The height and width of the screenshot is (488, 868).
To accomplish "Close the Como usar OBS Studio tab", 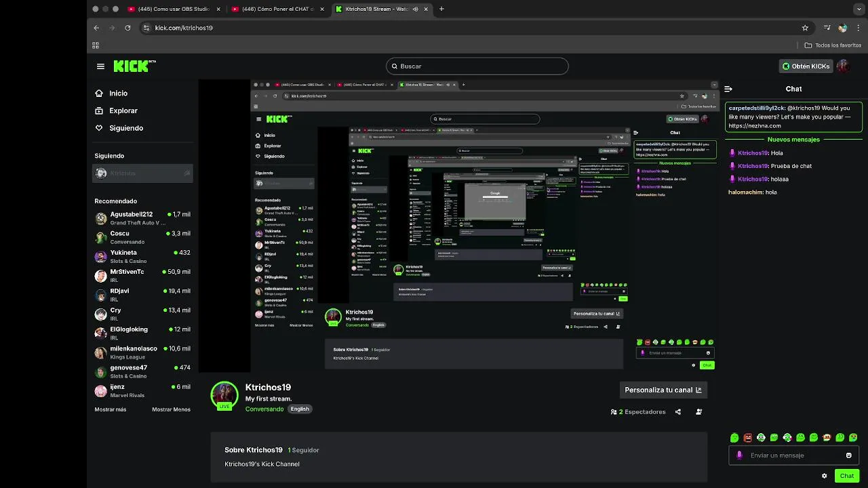I will click(218, 9).
